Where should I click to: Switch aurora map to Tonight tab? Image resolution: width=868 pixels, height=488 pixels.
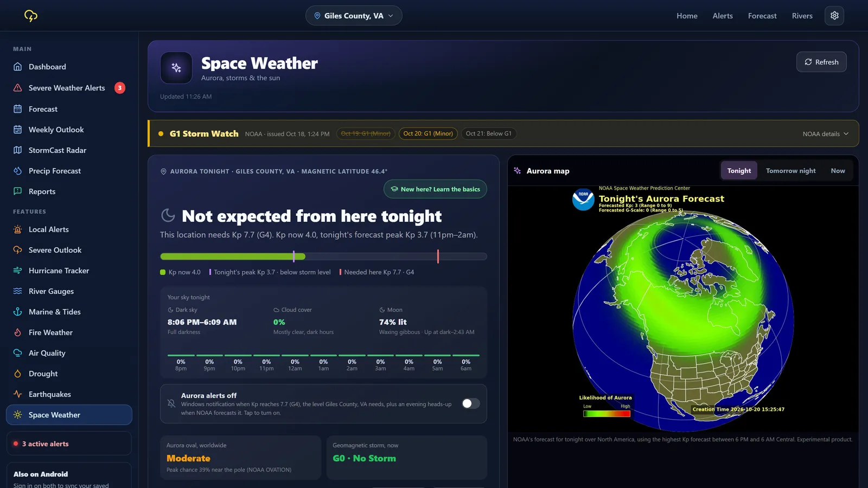click(x=739, y=171)
